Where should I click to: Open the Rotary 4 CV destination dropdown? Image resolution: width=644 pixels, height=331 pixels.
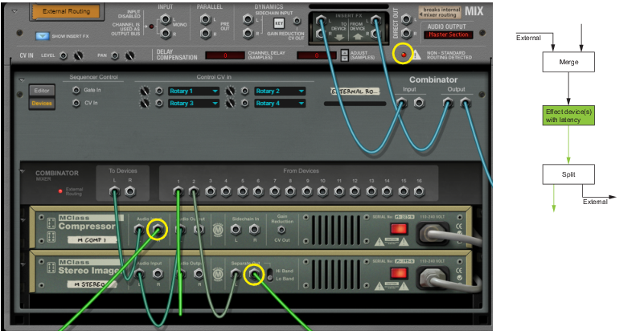(280, 104)
